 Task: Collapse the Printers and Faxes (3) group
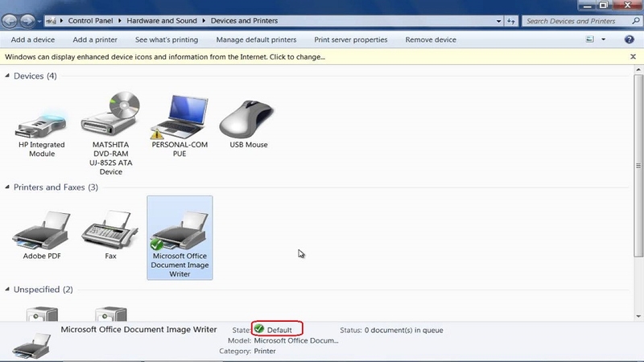tap(7, 187)
